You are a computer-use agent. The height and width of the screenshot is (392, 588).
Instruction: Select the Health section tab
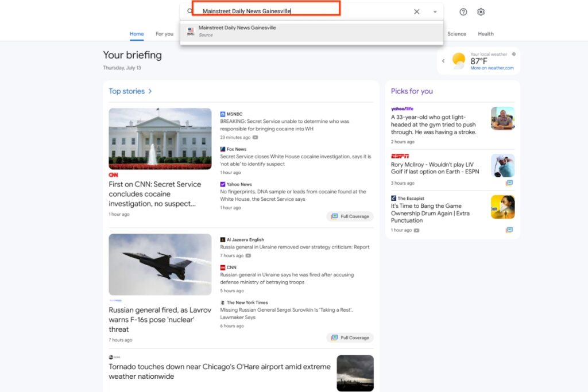(x=486, y=34)
